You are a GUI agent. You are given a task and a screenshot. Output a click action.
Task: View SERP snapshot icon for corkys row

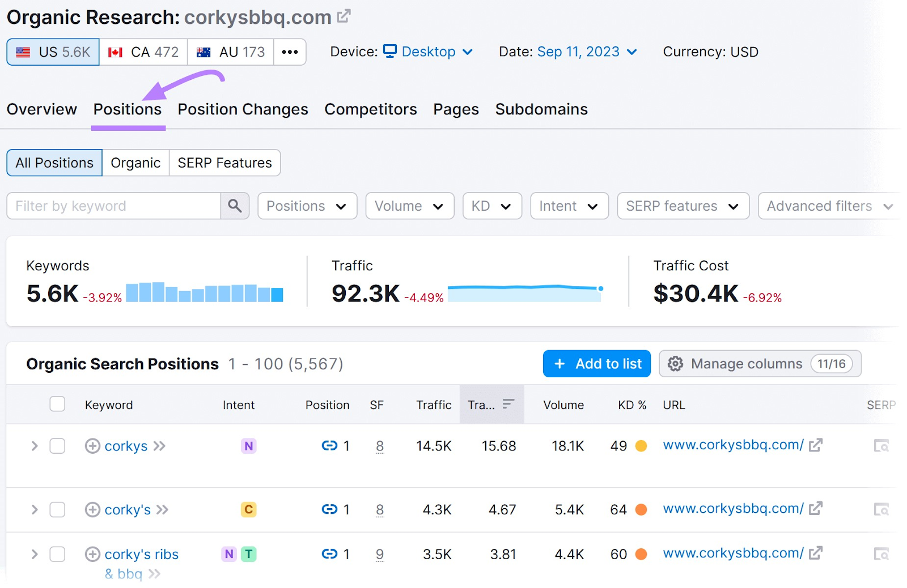[x=881, y=446]
